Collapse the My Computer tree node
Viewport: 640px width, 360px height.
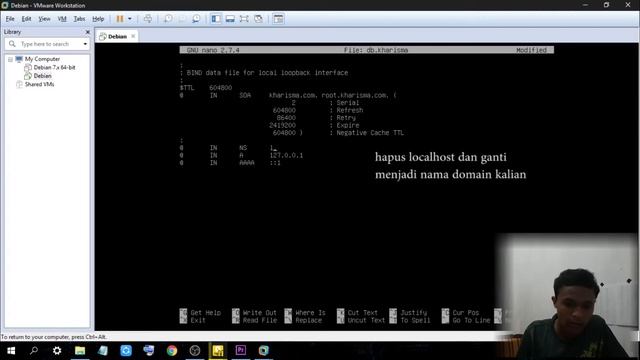[x=10, y=59]
